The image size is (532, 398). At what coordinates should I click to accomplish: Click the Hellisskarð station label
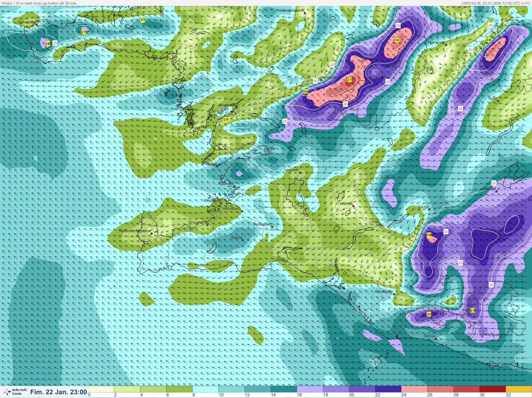pos(262,224)
